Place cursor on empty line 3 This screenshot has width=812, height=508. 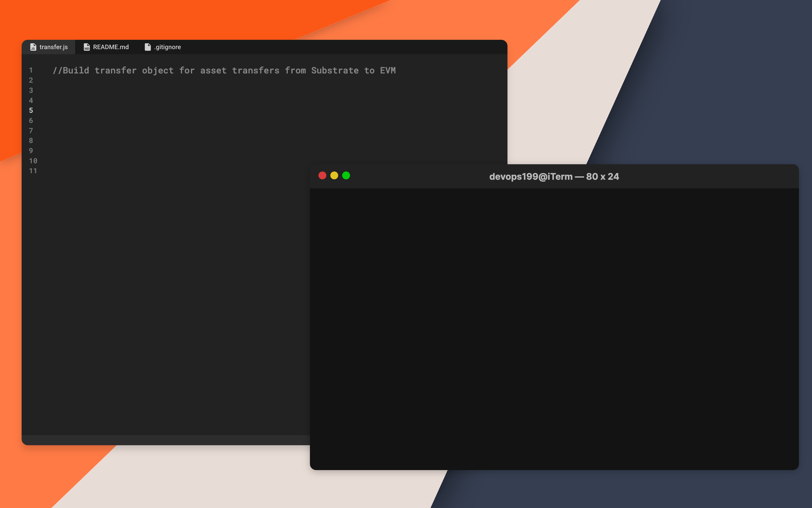pos(168,90)
